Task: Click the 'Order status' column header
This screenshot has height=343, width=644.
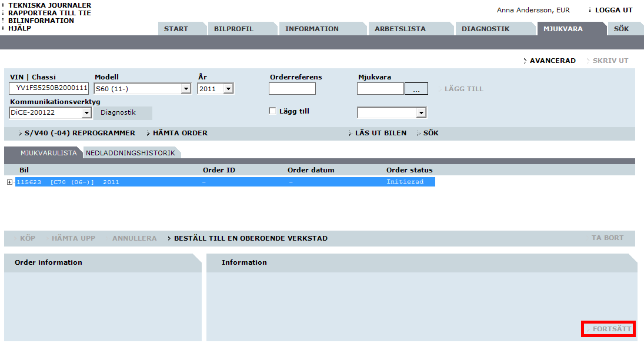Action: tap(409, 170)
